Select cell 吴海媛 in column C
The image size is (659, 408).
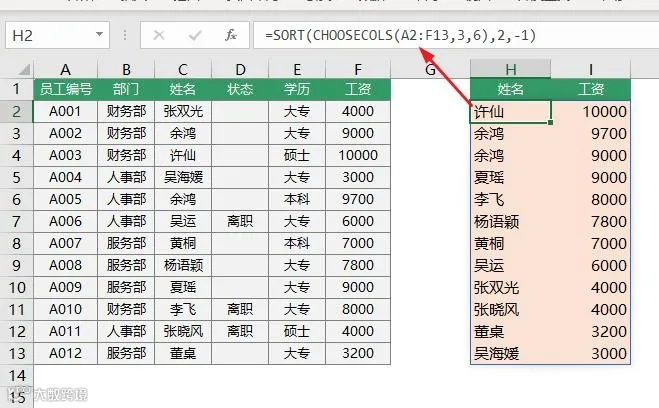[x=183, y=177]
